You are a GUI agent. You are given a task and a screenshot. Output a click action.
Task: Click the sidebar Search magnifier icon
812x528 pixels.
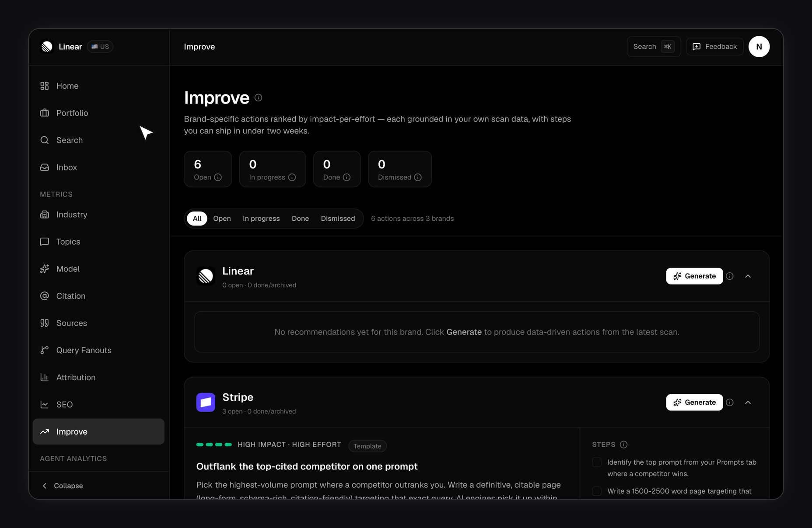[45, 140]
